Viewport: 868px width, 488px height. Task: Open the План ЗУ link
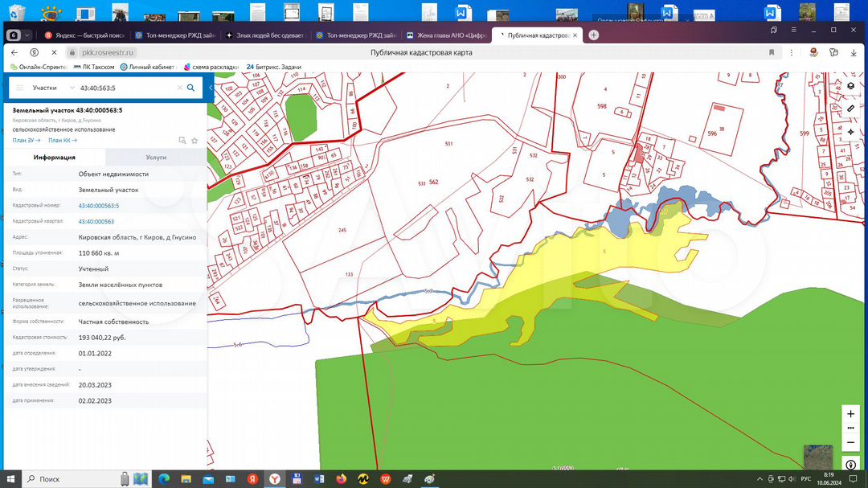27,140
